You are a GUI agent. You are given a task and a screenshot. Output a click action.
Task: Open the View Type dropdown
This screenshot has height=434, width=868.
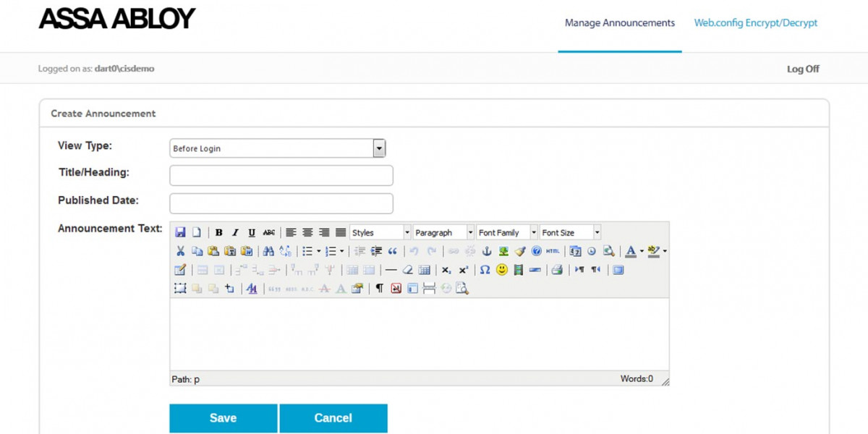(x=378, y=148)
